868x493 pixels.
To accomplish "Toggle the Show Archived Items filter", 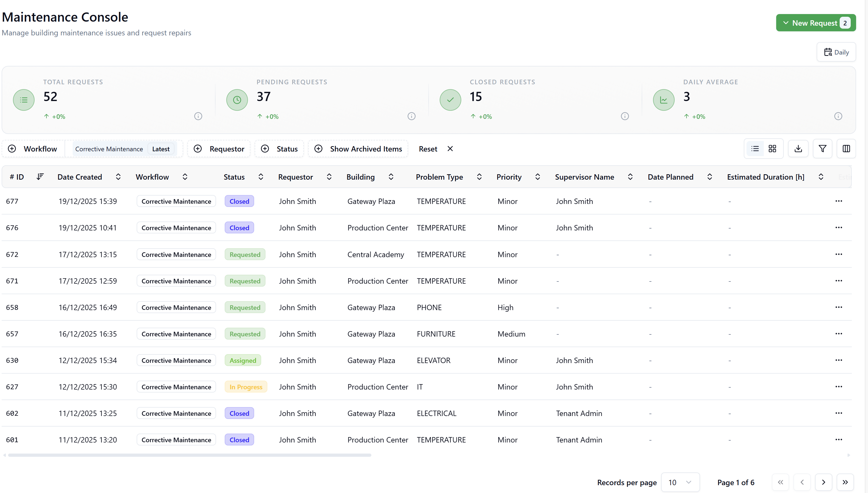I will coord(358,149).
